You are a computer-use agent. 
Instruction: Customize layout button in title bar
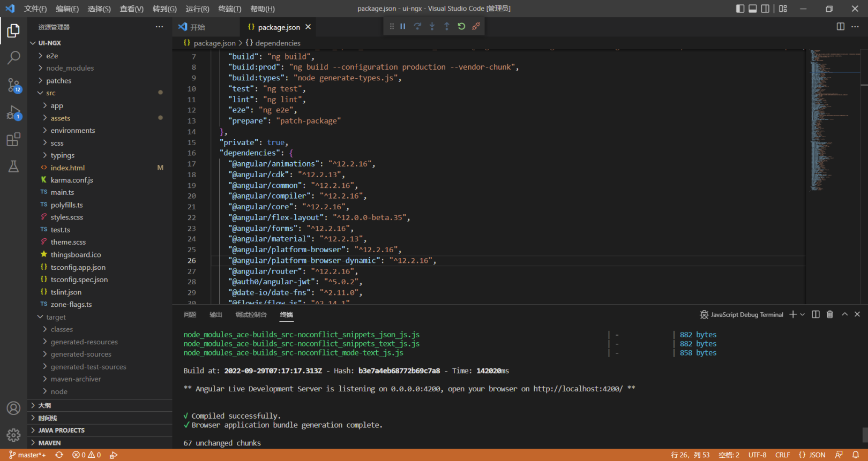(783, 9)
